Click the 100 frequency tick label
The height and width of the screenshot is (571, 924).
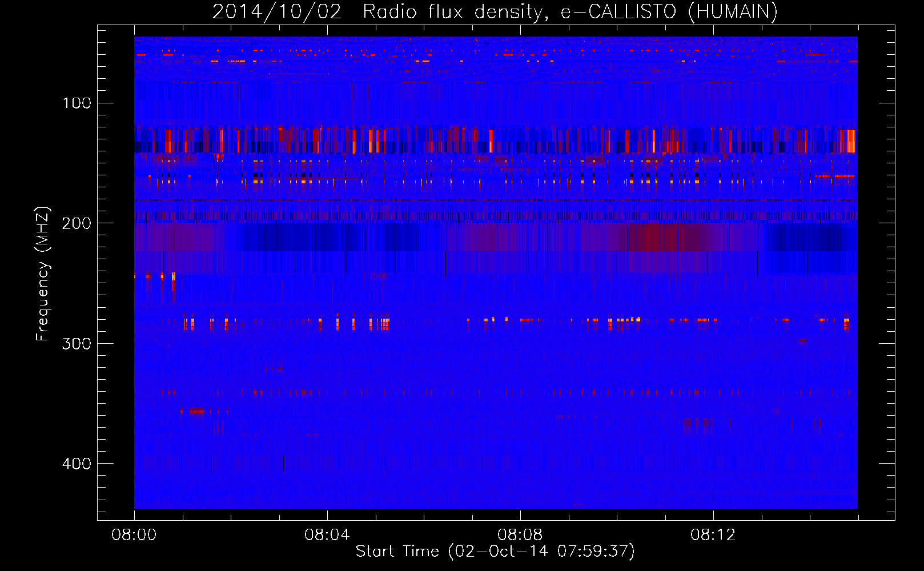pos(77,103)
